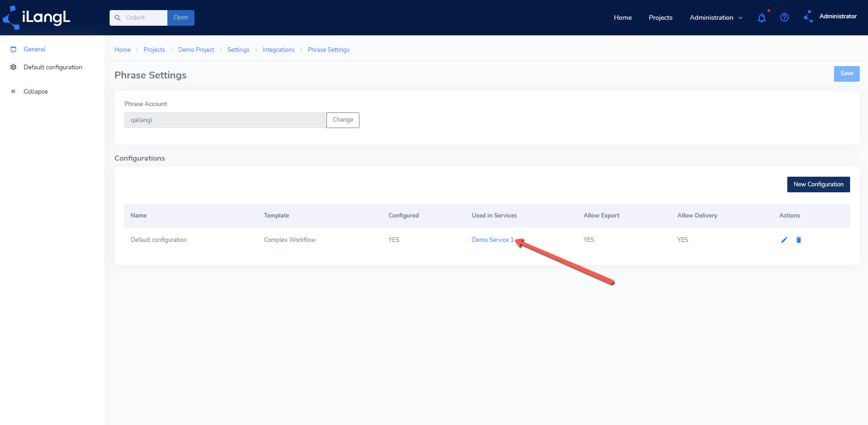Click the Phrase Account label
This screenshot has height=425, width=868.
coord(146,104)
